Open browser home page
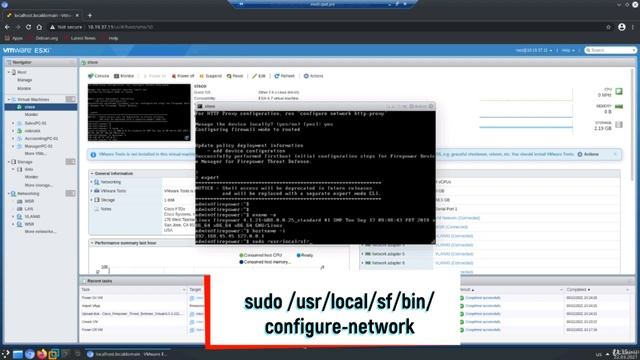Viewport: 640px width, 360px height. 39,27
